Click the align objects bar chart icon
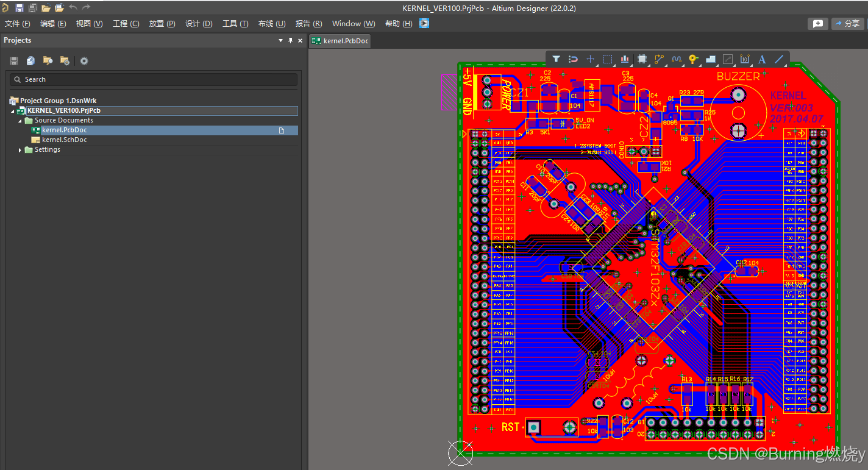The width and height of the screenshot is (868, 470). click(x=625, y=59)
